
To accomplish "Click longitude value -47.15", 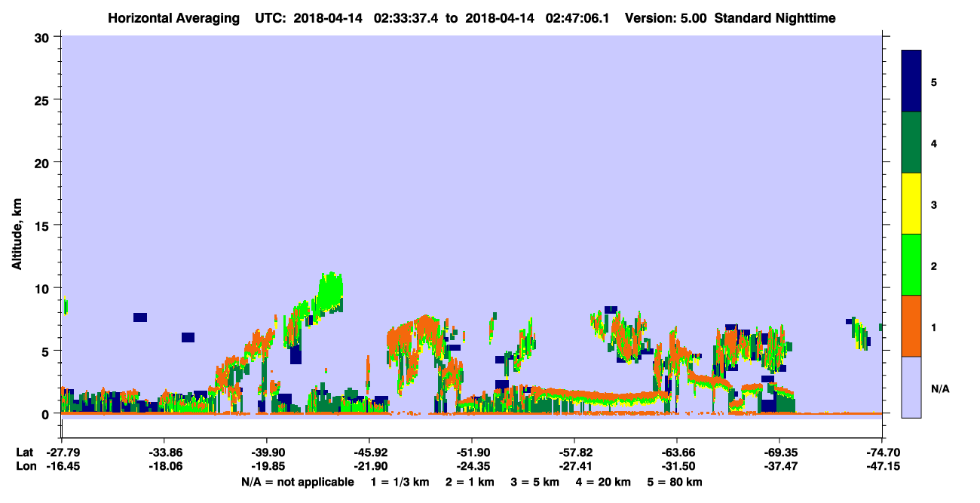I will click(x=882, y=467).
